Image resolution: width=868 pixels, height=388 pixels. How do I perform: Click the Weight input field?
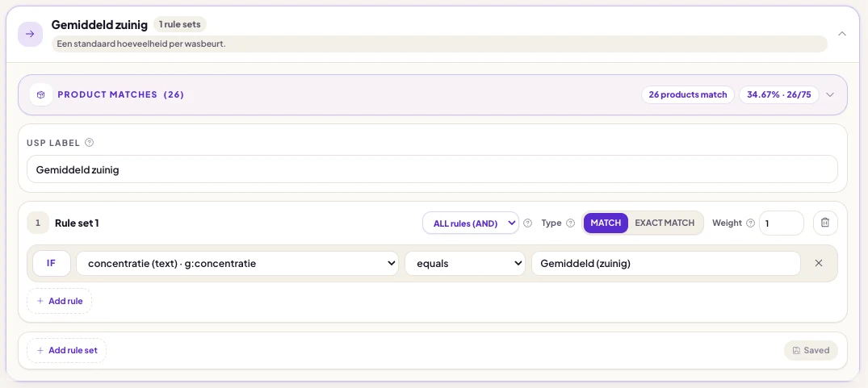(781, 223)
